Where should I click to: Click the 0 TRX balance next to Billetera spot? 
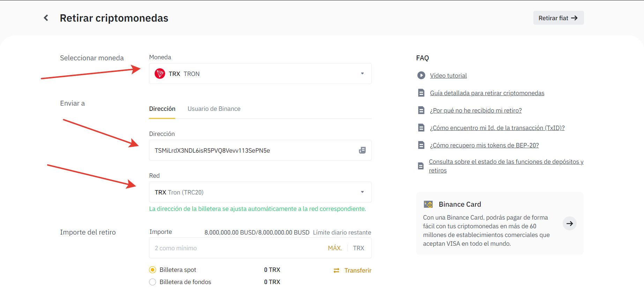click(272, 270)
